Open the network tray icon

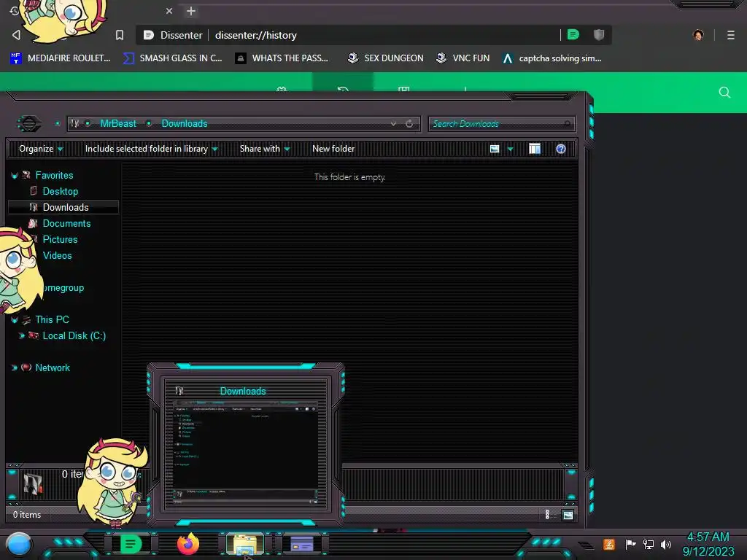649,544
